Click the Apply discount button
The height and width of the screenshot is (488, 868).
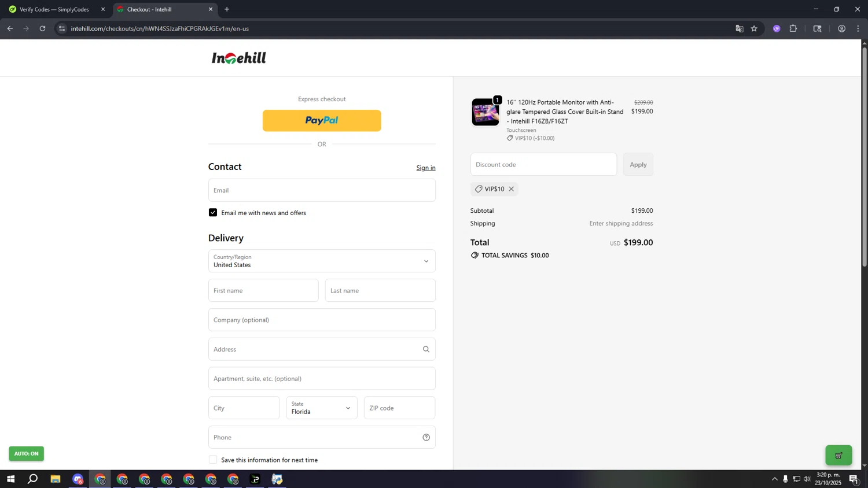point(638,164)
